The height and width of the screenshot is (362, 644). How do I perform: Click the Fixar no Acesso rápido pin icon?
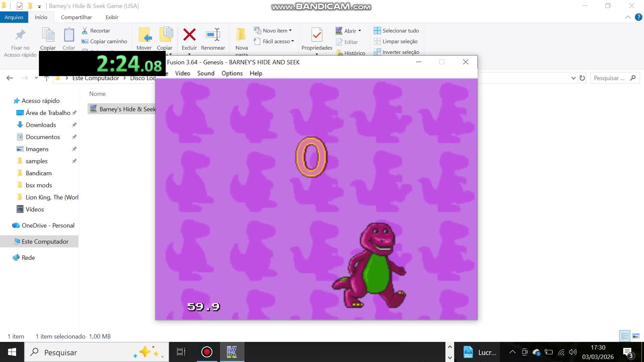pos(20,35)
